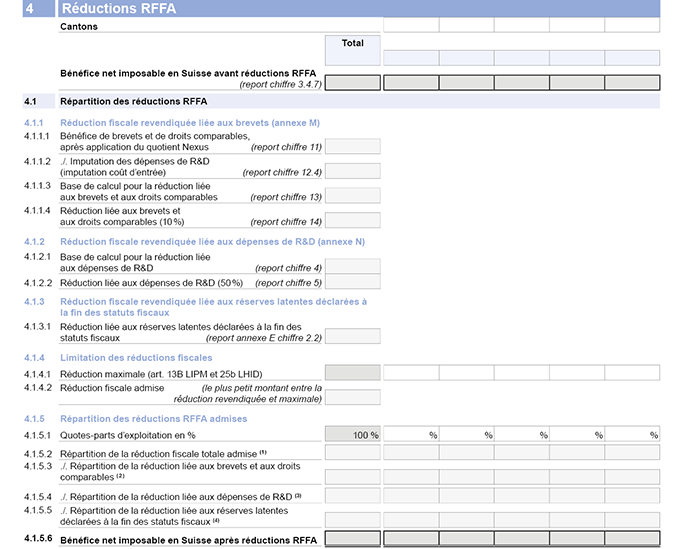The width and height of the screenshot is (682, 549).
Task: Click the 4.1.2.1 R&D base de calcul field
Action: [x=352, y=267]
